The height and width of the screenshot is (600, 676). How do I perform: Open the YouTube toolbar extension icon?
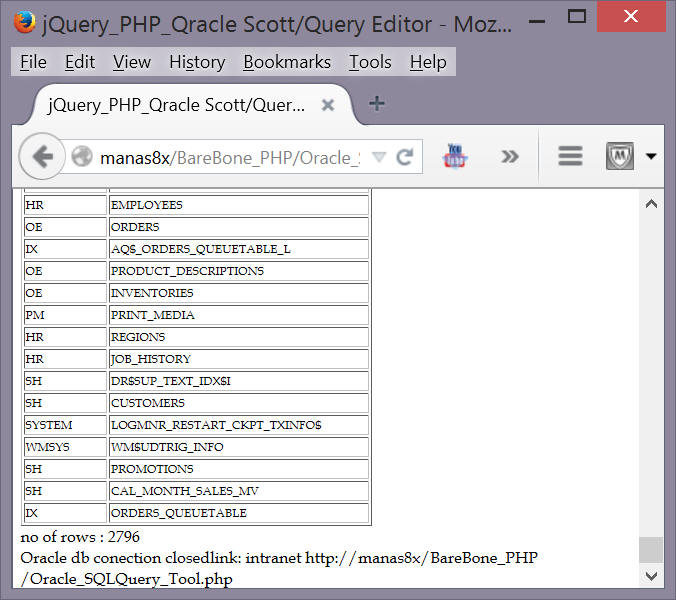[455, 156]
